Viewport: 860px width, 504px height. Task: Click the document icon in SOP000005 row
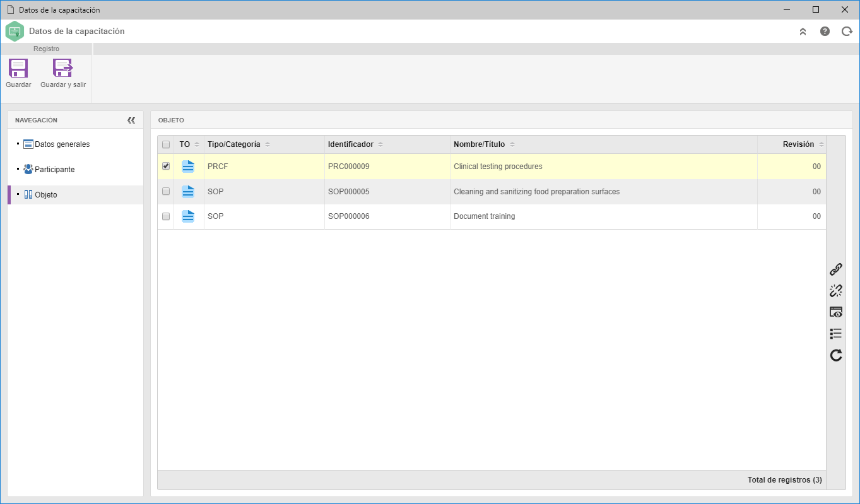(188, 192)
